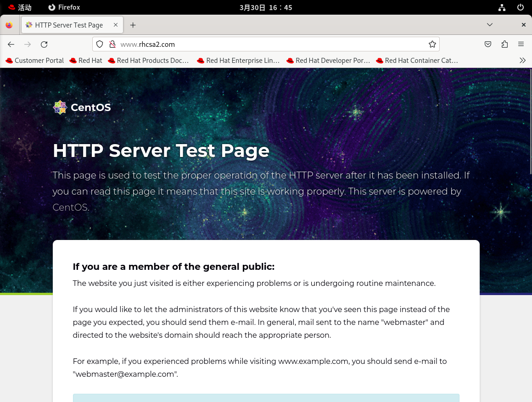
Task: Click the "webmaster@example.com" text
Action: [125, 374]
